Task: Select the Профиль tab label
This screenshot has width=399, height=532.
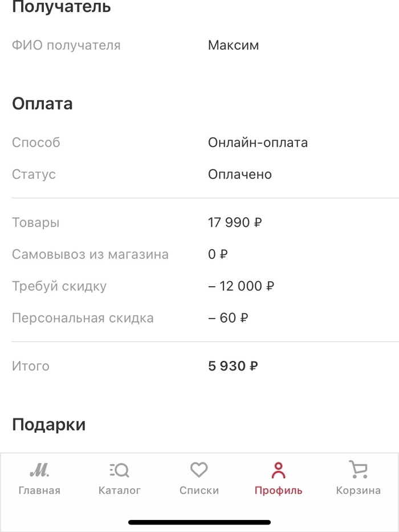Action: [x=278, y=490]
